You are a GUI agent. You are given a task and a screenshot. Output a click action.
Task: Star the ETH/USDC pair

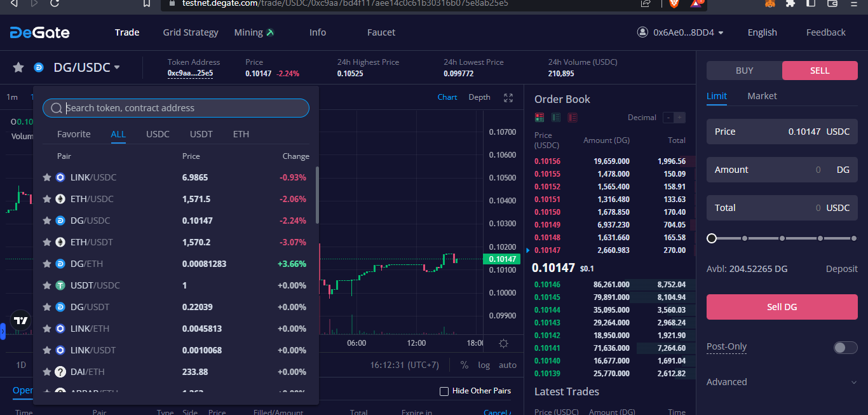pos(47,199)
